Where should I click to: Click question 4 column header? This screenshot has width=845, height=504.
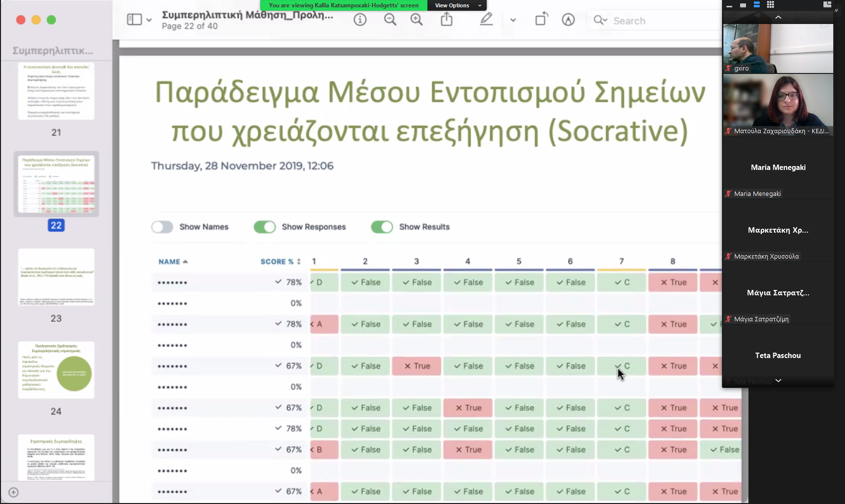[468, 262]
